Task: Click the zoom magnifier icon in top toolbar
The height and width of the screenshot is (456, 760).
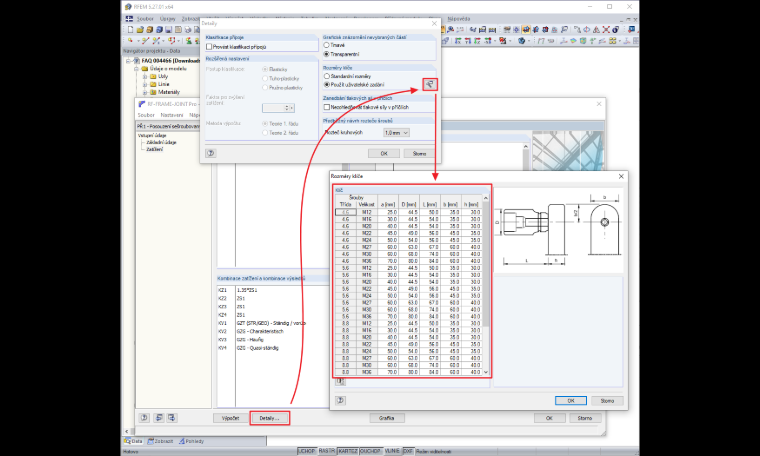Action: [x=450, y=30]
